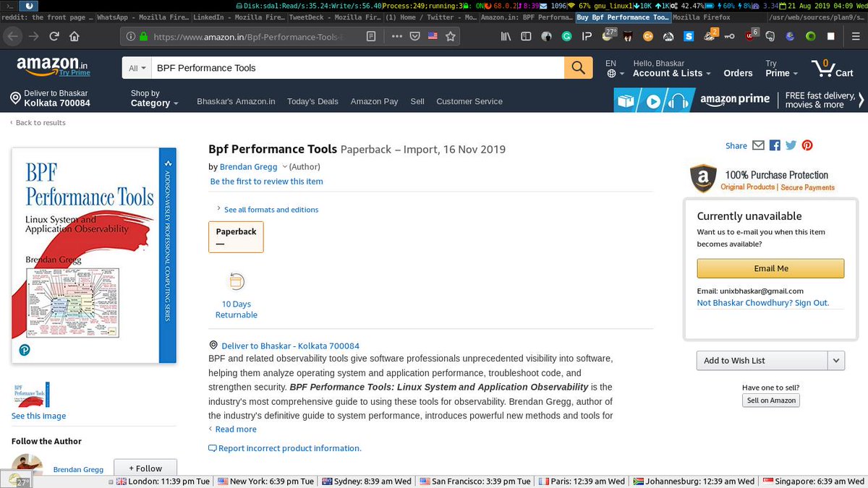Image resolution: width=868 pixels, height=488 pixels.
Task: Click the Amazon.in logo
Action: pyautogui.click(x=53, y=67)
